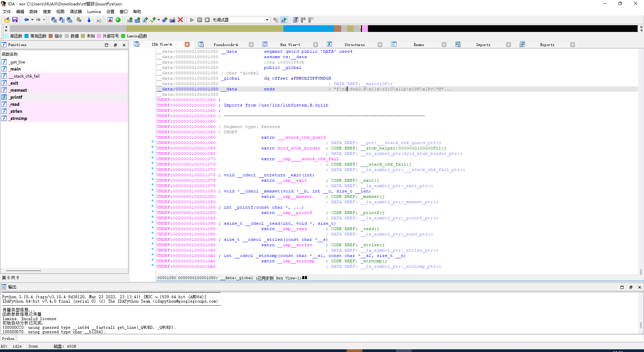644x352 pixels.
Task: Save the database with the floppy icon
Action: [15, 20]
